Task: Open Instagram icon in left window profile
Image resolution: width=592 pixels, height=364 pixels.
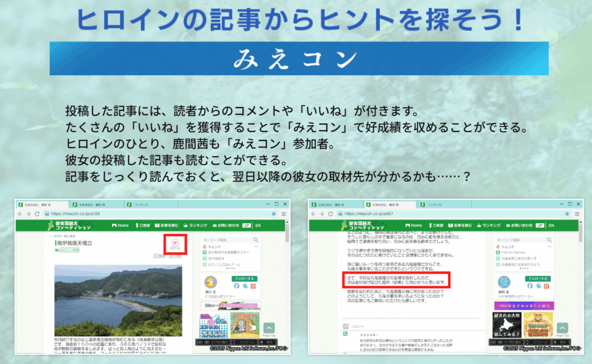Action: click(x=253, y=286)
